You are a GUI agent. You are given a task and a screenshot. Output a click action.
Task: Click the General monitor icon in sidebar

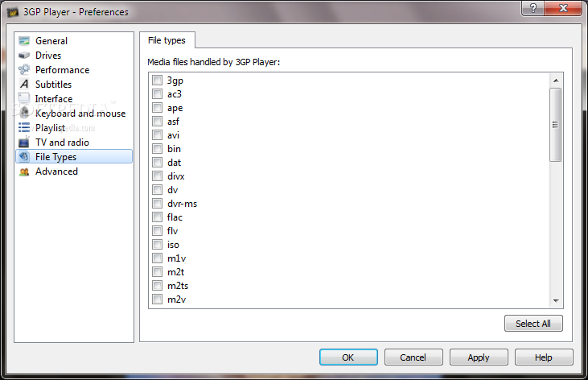[x=24, y=40]
